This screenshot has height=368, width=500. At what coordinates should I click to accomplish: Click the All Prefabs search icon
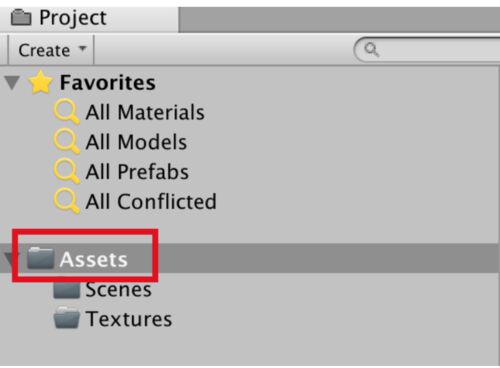[x=67, y=171]
